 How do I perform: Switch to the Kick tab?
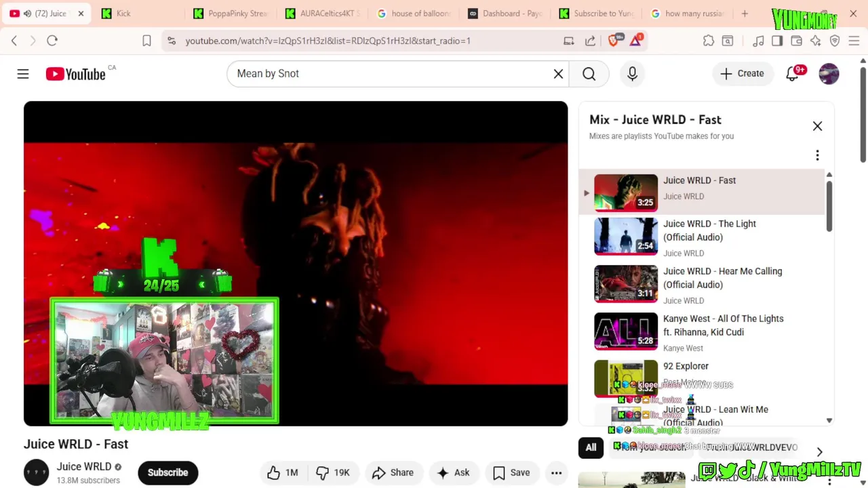(x=139, y=14)
